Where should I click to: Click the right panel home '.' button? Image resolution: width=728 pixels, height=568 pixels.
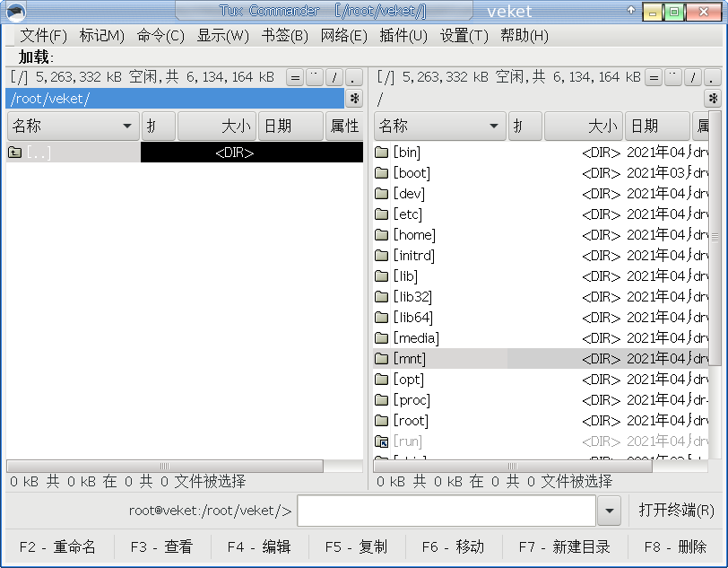[712, 77]
